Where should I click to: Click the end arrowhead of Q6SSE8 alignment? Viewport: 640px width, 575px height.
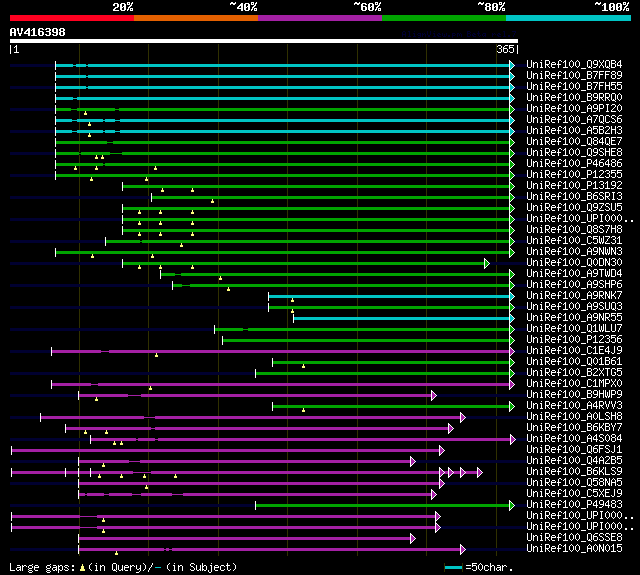coord(413,539)
